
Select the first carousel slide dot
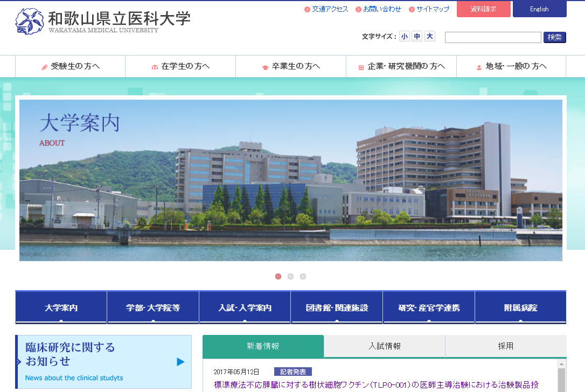(x=278, y=276)
